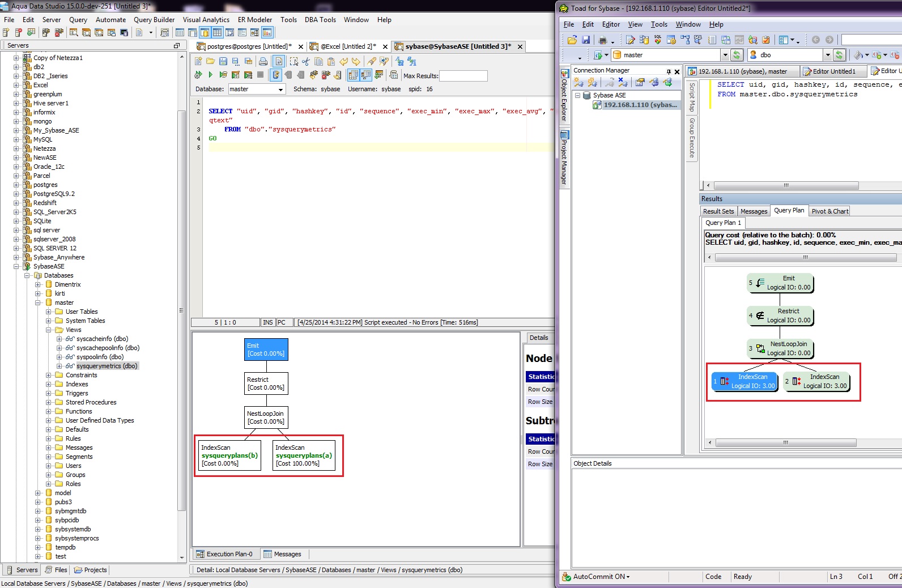Click the SQL heart icon in Toad toolbar
902x588 pixels.
[658, 40]
